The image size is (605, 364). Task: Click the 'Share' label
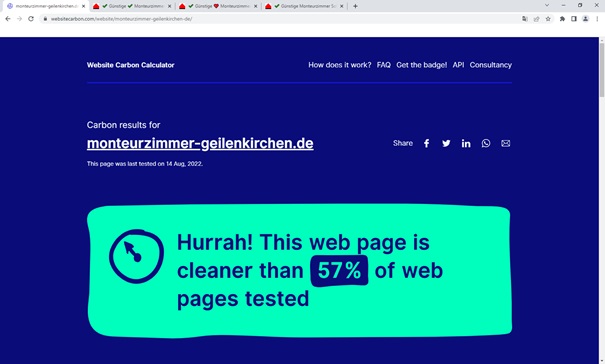(403, 143)
